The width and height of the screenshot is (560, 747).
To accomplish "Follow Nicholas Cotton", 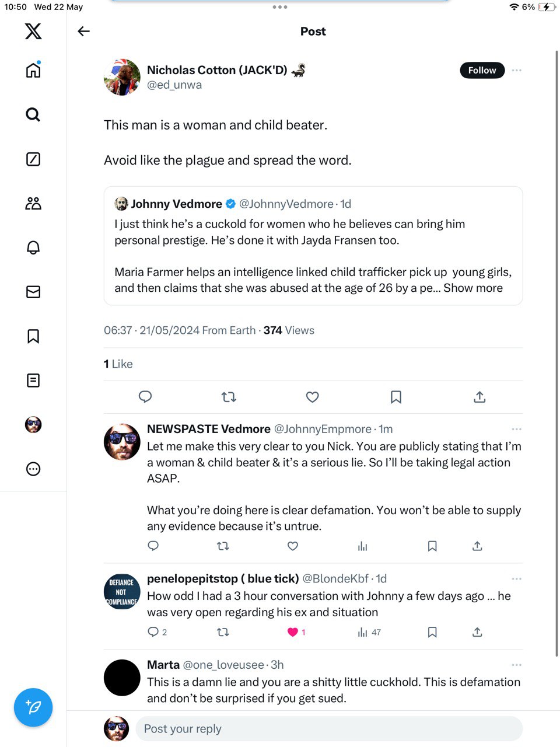I will [482, 70].
